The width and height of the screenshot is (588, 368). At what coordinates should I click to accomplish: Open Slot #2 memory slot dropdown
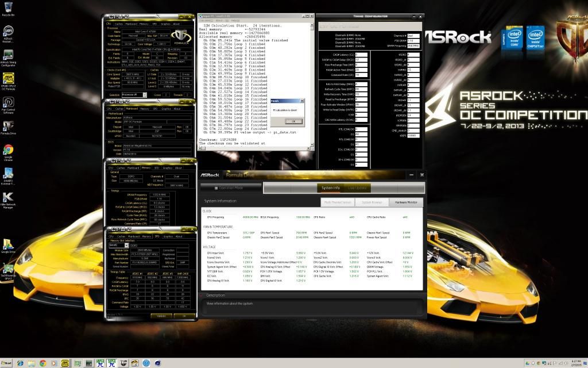(x=118, y=245)
